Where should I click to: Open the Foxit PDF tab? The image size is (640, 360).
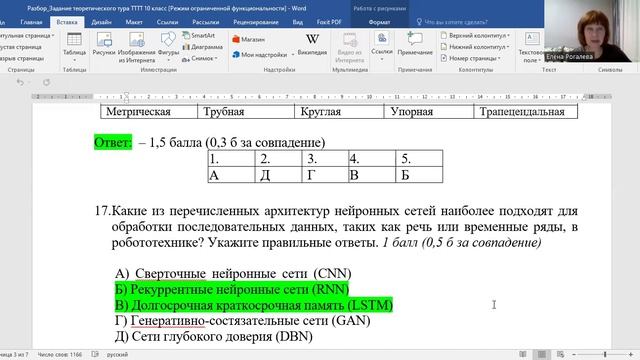tap(329, 22)
